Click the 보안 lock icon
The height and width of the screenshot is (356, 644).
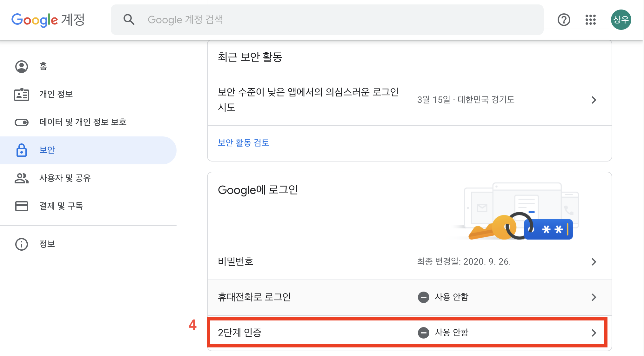[x=22, y=150]
